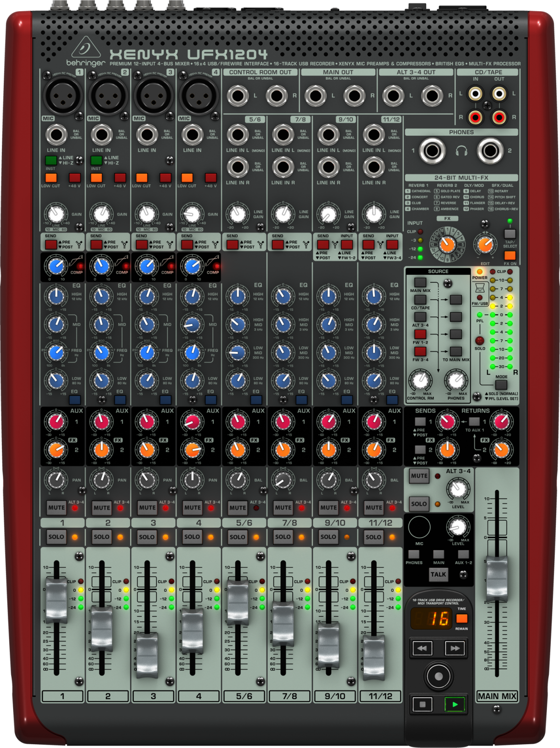Image resolution: width=560 pixels, height=748 pixels.
Task: Click the headphones icon between phones jacks
Action: point(461,151)
